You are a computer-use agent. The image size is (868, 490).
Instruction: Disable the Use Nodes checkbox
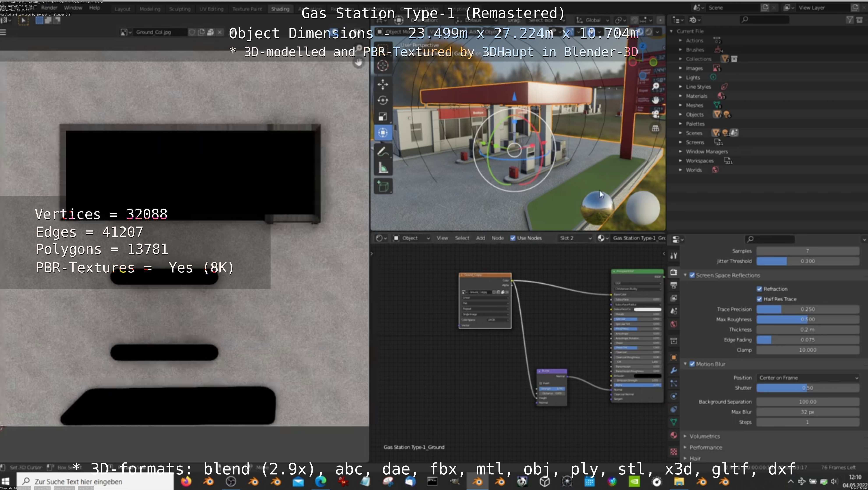click(x=513, y=238)
